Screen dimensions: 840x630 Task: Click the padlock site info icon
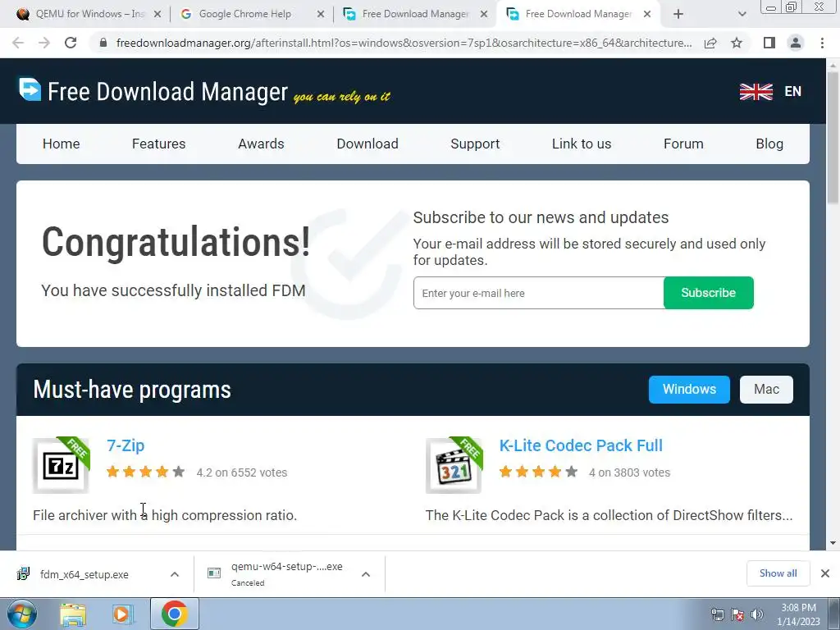click(x=103, y=43)
